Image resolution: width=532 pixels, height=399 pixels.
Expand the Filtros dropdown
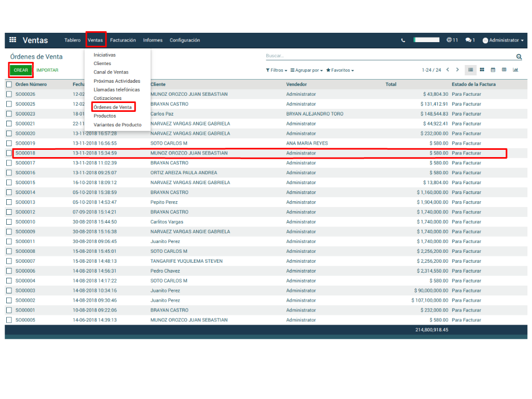coord(276,70)
